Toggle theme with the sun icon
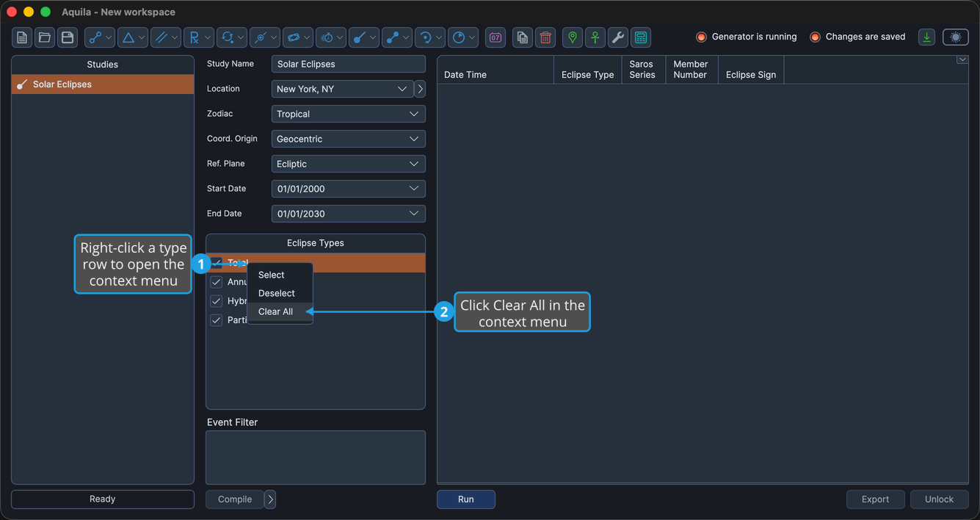 (956, 37)
